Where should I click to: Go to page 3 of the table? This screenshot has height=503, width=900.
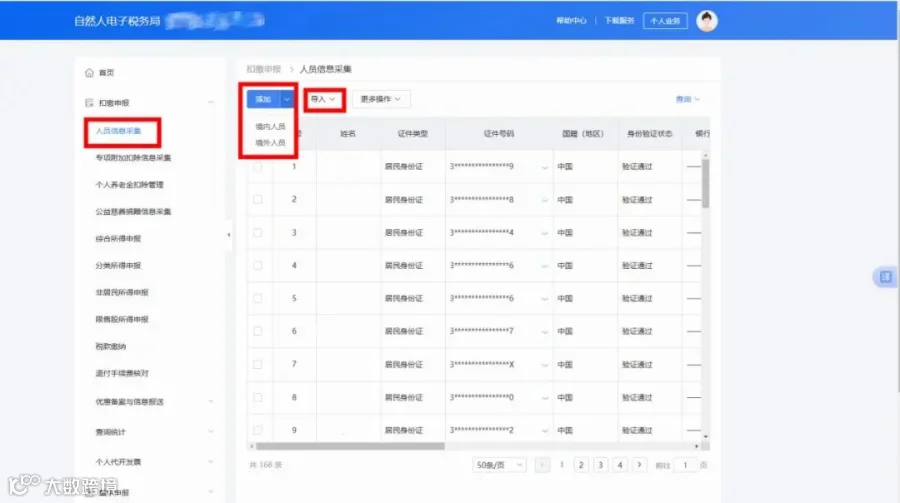[x=600, y=465]
